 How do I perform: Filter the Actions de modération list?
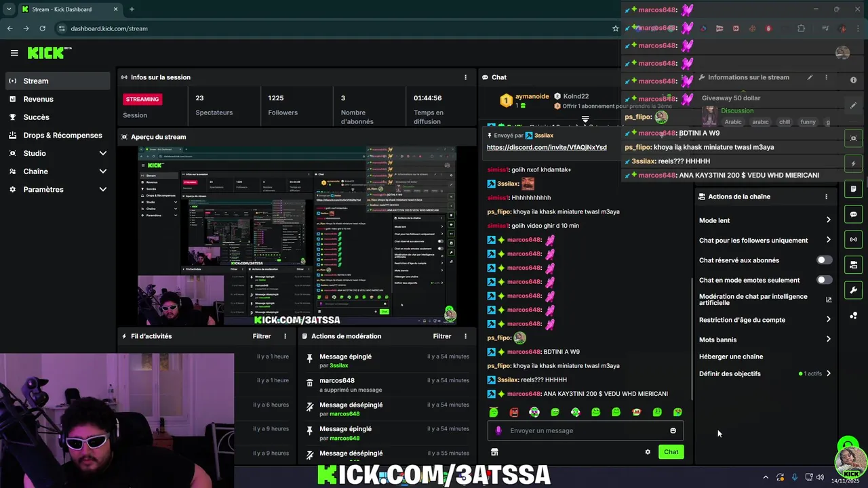click(x=442, y=336)
